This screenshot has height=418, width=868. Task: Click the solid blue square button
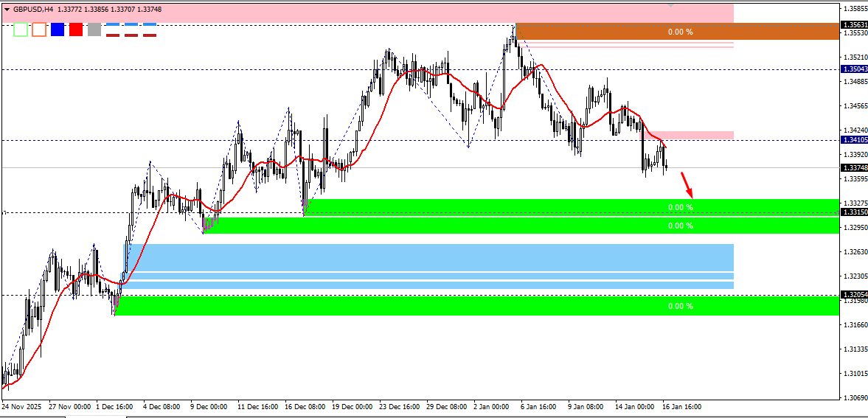(58, 30)
